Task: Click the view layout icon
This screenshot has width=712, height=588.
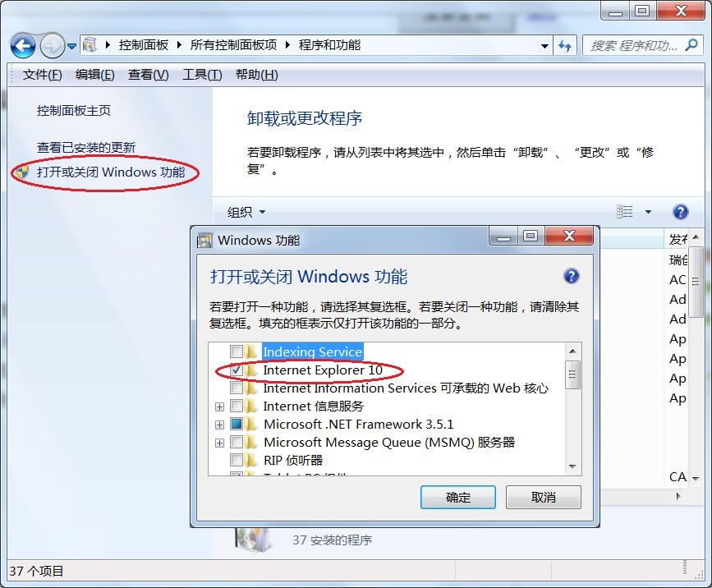Action: click(625, 212)
